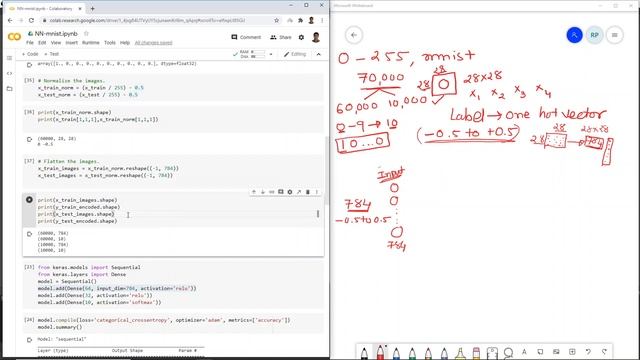640x360 pixels.
Task: Open the Files sidebar panel
Action: coord(9,89)
